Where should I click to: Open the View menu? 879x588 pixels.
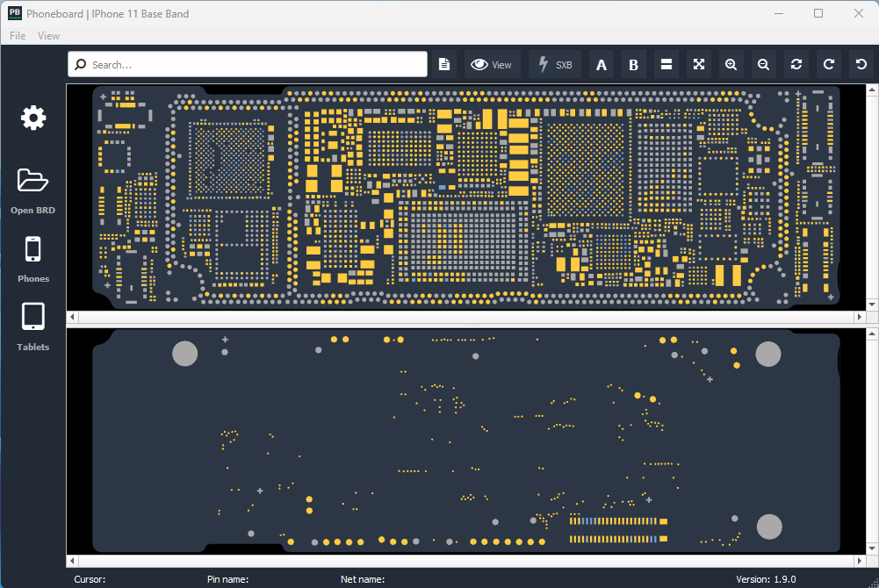tap(48, 35)
